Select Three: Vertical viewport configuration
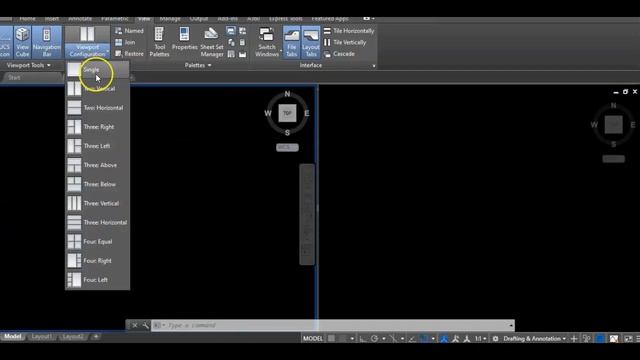 [98, 203]
